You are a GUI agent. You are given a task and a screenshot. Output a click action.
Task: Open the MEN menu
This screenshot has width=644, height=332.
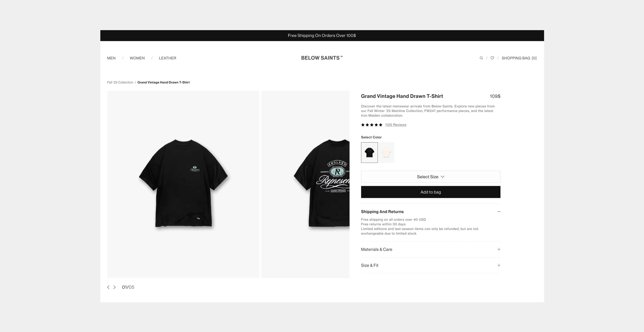point(111,58)
